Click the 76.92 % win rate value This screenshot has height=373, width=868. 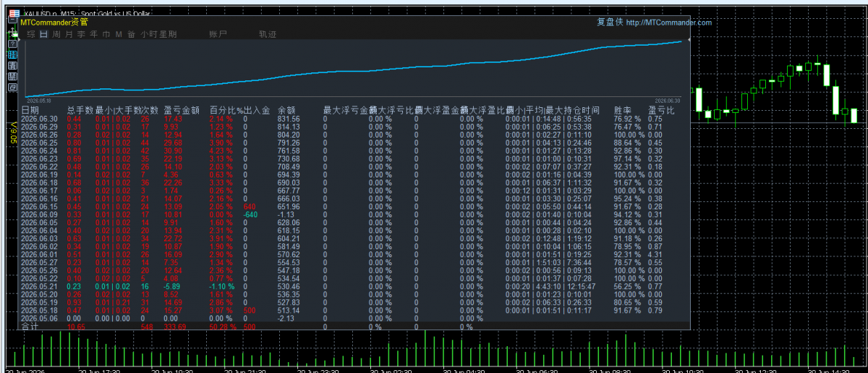pyautogui.click(x=627, y=119)
